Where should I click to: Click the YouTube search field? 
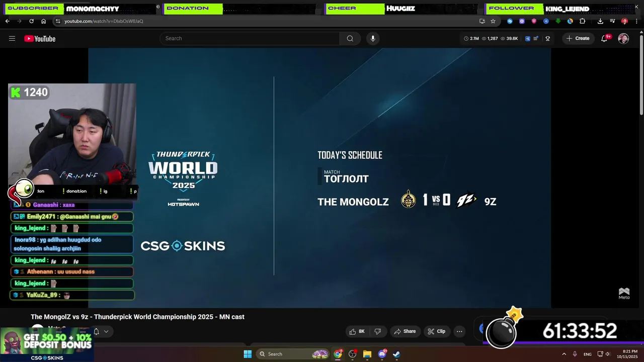pos(250,38)
